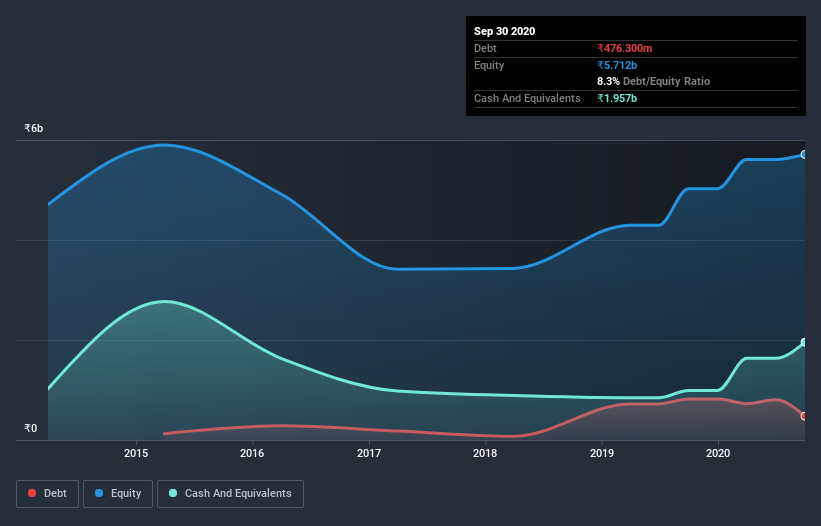Image resolution: width=821 pixels, height=526 pixels.
Task: Click the 2018 x-axis label
Action: 485,453
